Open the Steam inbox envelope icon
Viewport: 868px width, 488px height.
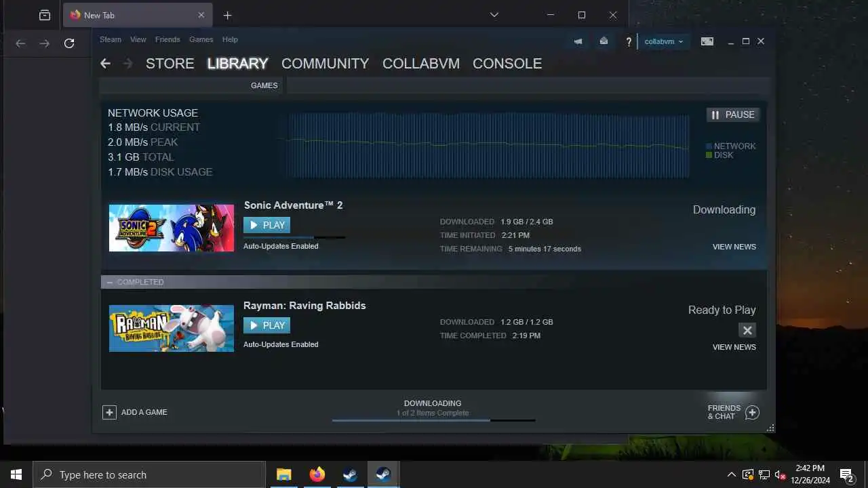(604, 41)
